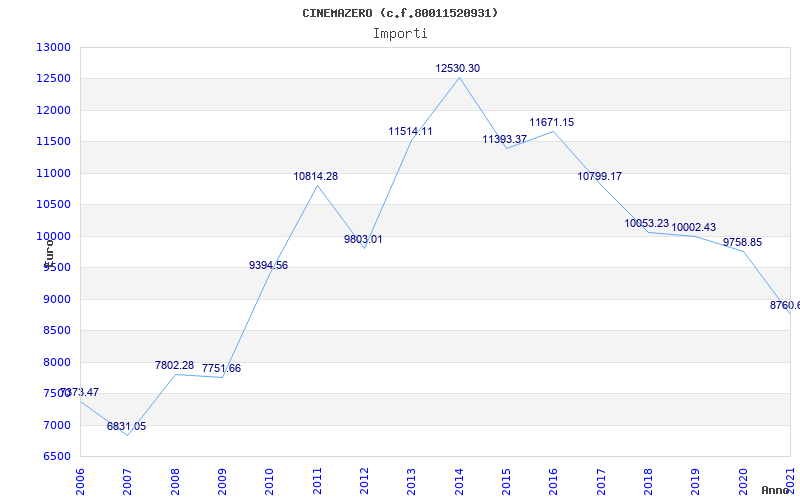Click the 11000 y-axis tick label
The image size is (800, 500).
tap(53, 173)
